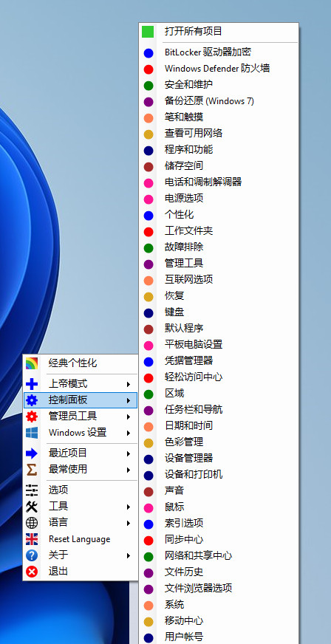
Task: Click the Windows logo icon beside Windows 设置
Action: point(32,433)
